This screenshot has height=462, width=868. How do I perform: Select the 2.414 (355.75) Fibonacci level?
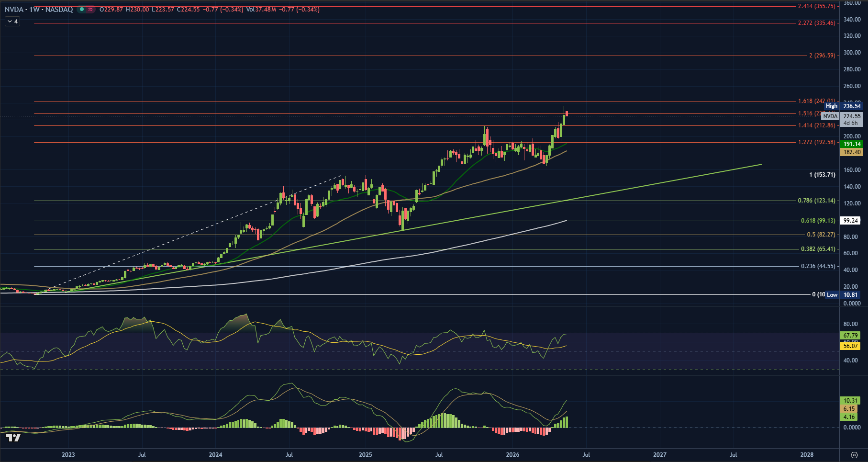coord(816,6)
